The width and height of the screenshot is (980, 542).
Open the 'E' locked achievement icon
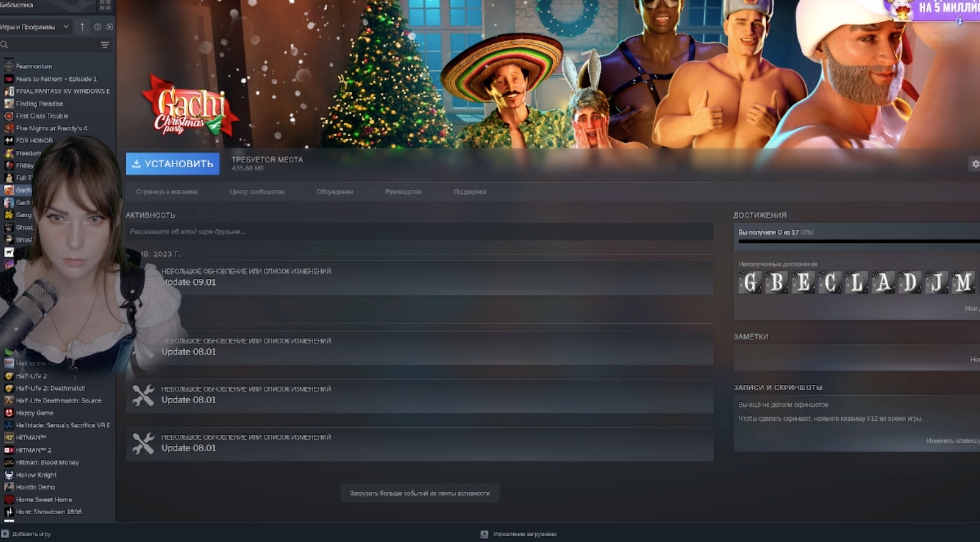803,283
